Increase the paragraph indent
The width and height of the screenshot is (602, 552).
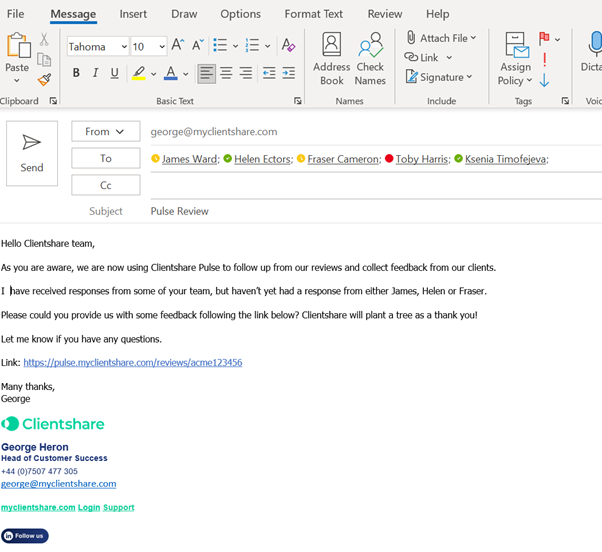[288, 73]
